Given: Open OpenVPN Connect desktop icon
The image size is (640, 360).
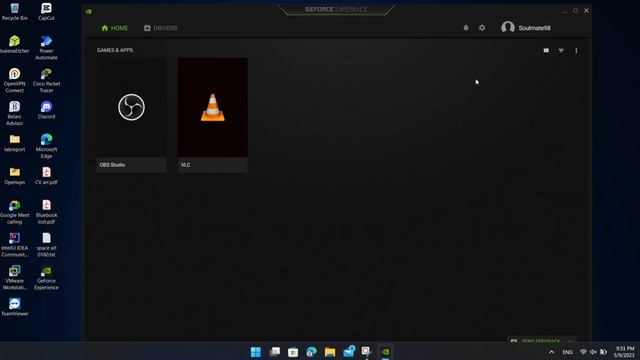Looking at the screenshot, I should pyautogui.click(x=15, y=81).
